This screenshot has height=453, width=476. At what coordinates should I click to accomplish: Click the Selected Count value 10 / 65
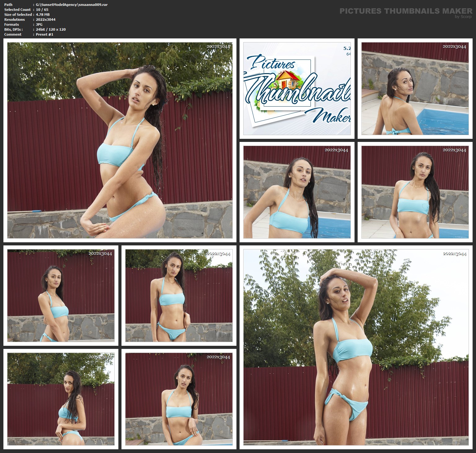(x=42, y=10)
